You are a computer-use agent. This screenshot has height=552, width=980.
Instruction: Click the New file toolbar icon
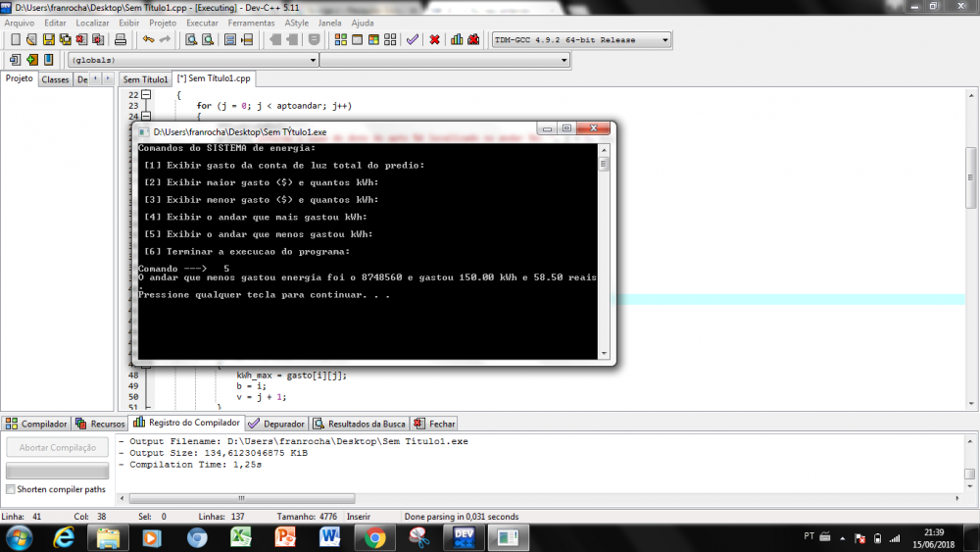15,40
